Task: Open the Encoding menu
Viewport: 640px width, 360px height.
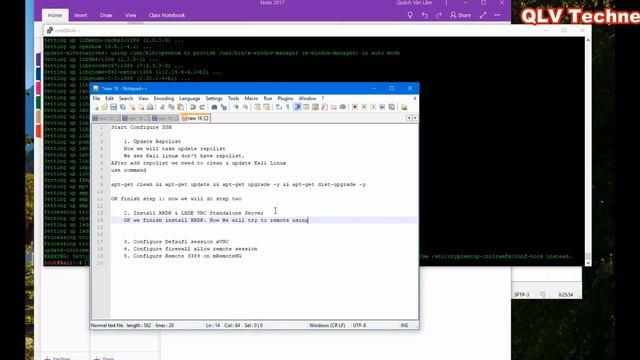Action: pos(164,98)
